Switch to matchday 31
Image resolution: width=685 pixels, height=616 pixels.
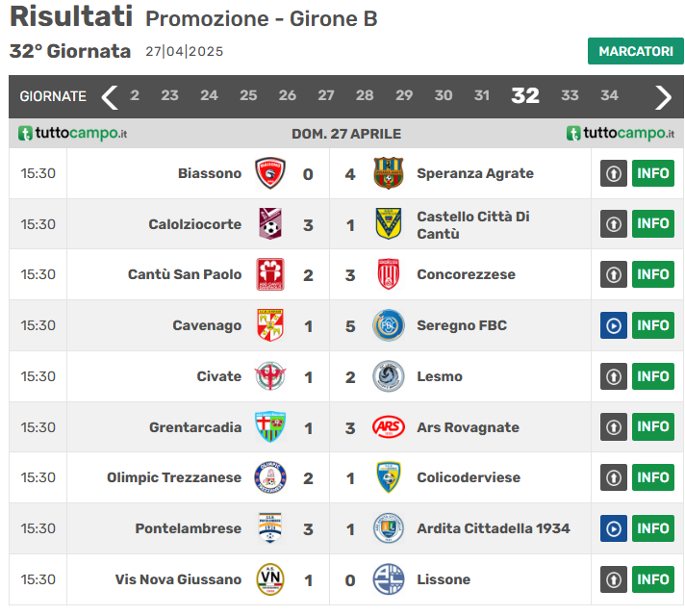[x=482, y=96]
